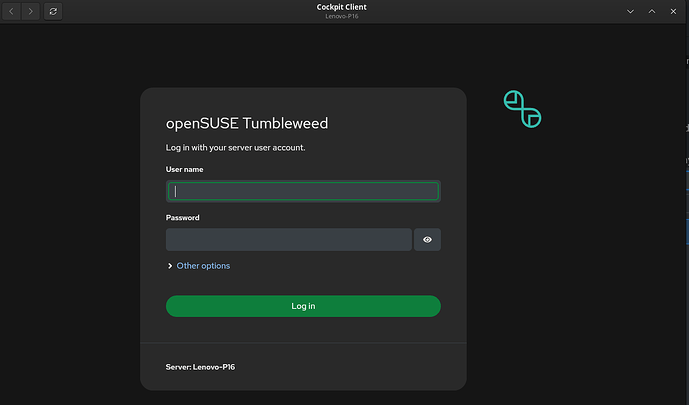Screen dimensions: 689x405
Task: Maximize window using up chevron
Action: [652, 11]
